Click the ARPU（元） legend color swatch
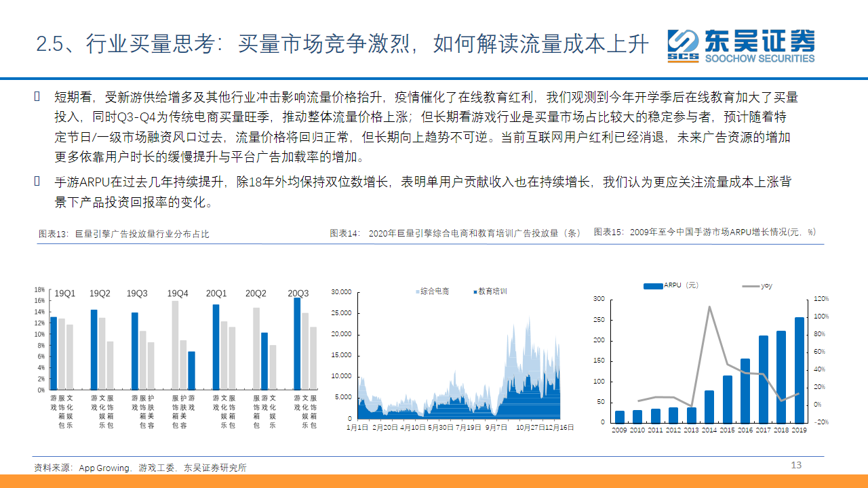Viewport: 868px width, 488px height. (x=652, y=286)
